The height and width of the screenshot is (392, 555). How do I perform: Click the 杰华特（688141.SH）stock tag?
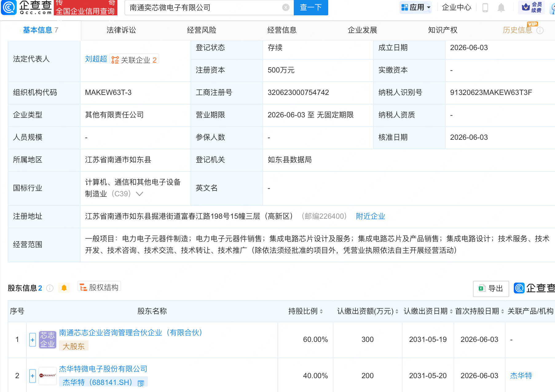[x=103, y=382]
